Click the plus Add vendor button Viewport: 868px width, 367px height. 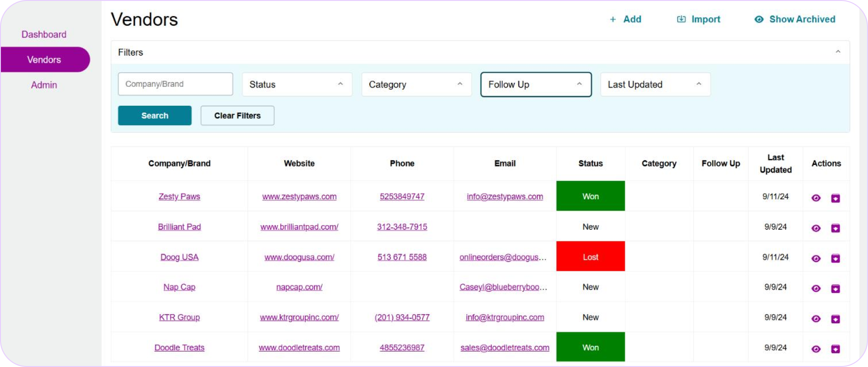pyautogui.click(x=626, y=19)
